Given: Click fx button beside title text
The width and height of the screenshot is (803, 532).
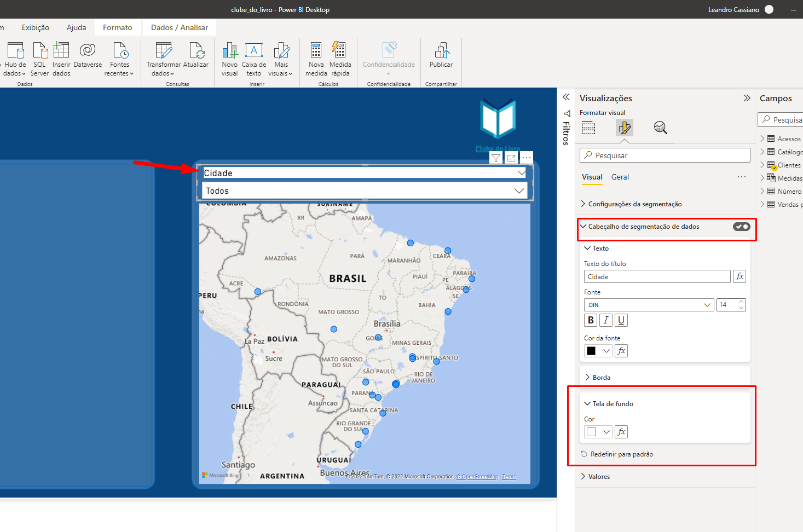Looking at the screenshot, I should [740, 276].
